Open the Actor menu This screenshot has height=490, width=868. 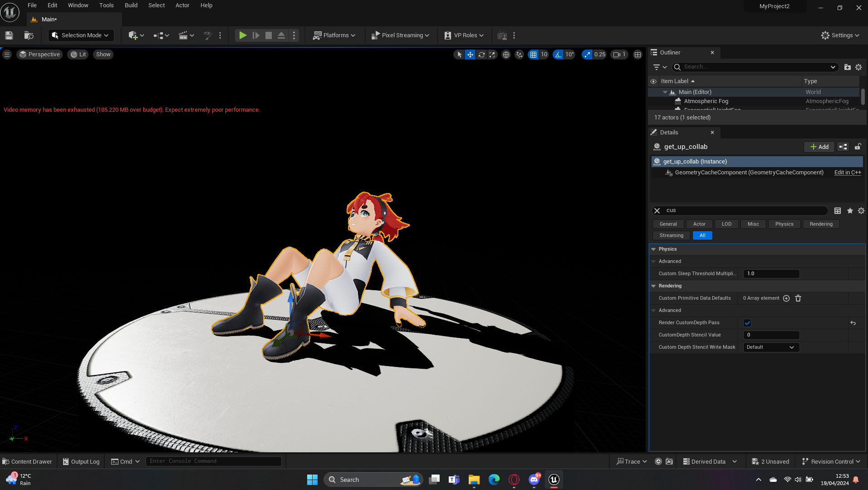tap(182, 5)
